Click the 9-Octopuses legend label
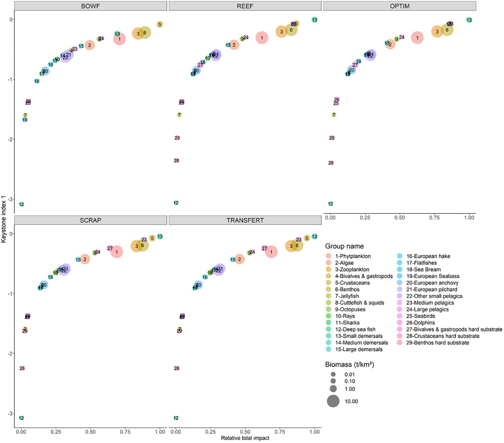Viewport: 504px width, 443px height. 350,309
